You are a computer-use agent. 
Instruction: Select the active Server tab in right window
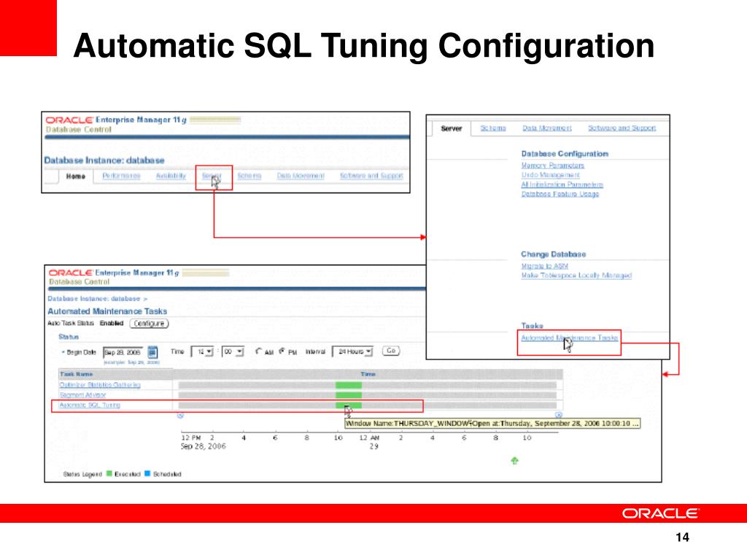(451, 128)
